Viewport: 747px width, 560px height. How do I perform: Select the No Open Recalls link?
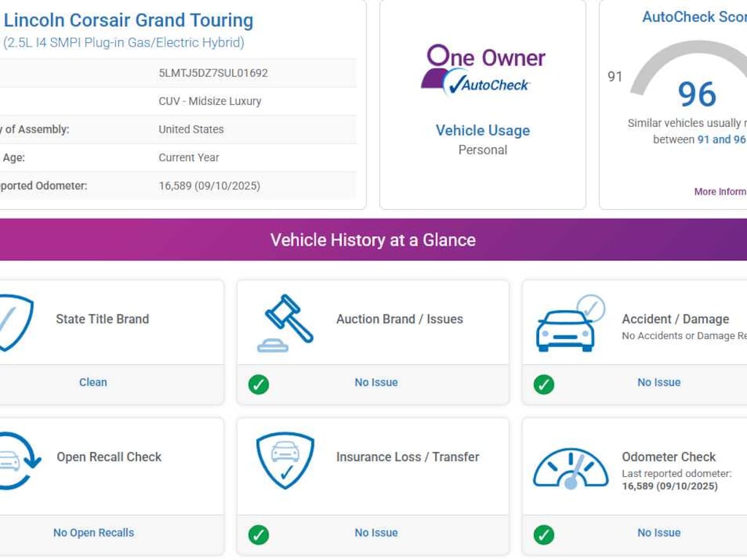[93, 533]
